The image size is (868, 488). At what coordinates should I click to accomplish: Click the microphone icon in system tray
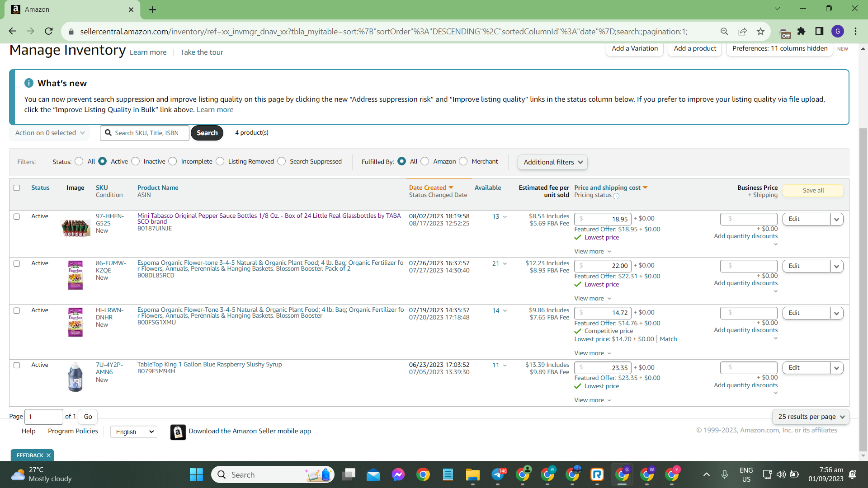tap(725, 474)
